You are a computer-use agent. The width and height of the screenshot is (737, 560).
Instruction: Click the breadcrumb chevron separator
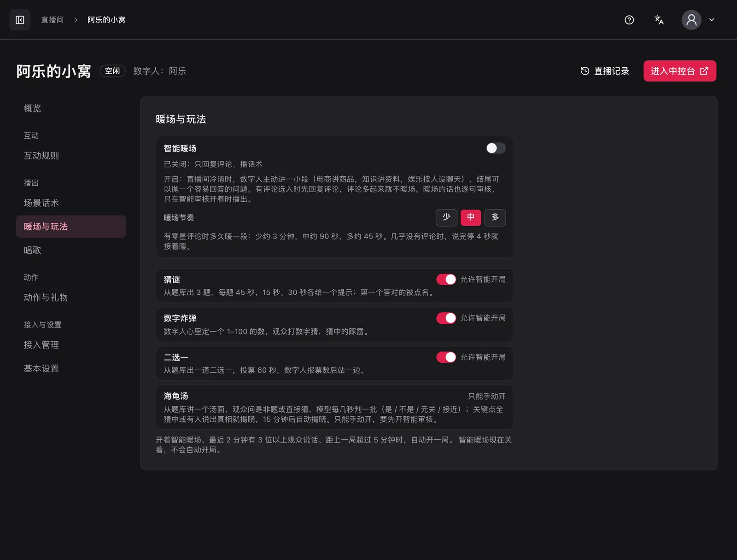[x=76, y=20]
